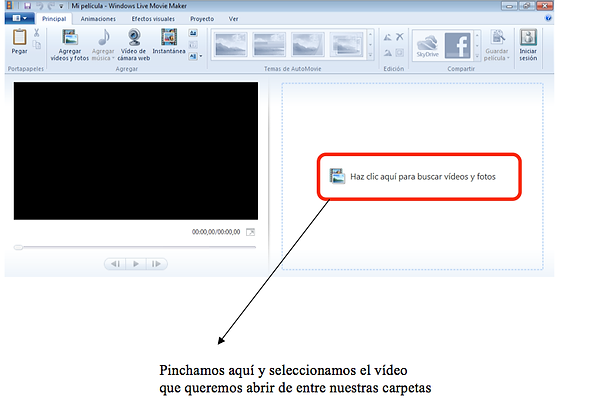Select the third AutoMovie theme thumbnail
The image size is (590, 399).
[x=307, y=44]
